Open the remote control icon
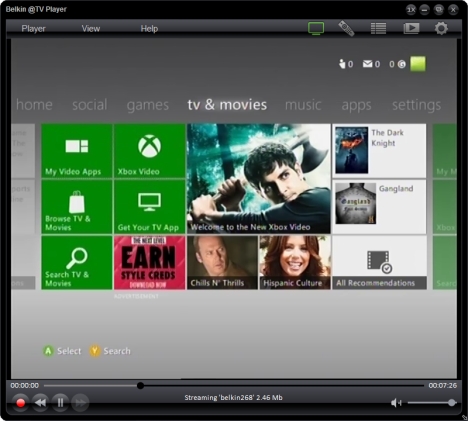 pyautogui.click(x=346, y=28)
